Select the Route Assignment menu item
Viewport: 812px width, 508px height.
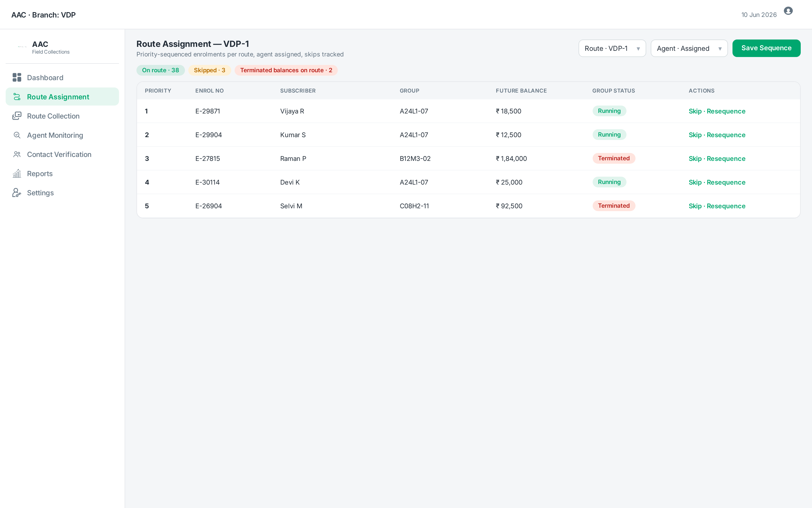click(x=62, y=97)
